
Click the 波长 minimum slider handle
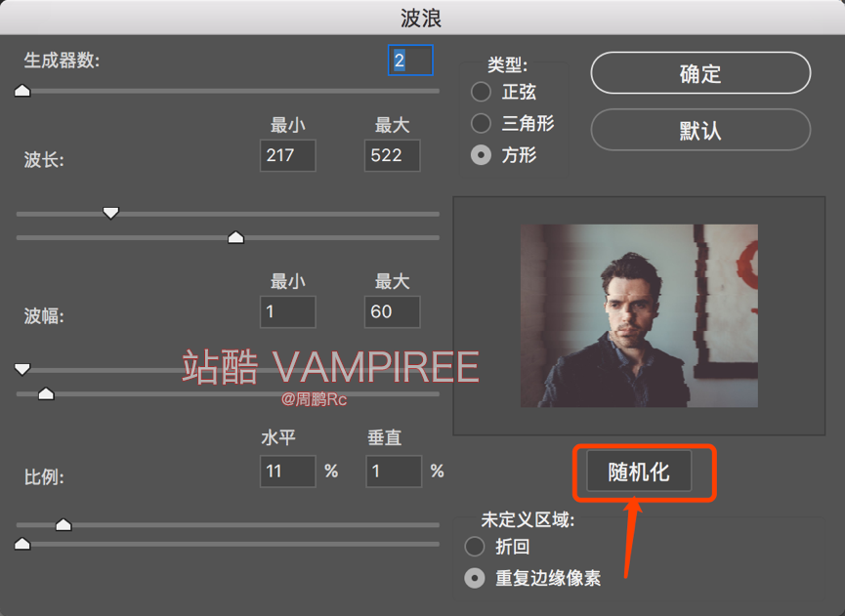tap(110, 213)
